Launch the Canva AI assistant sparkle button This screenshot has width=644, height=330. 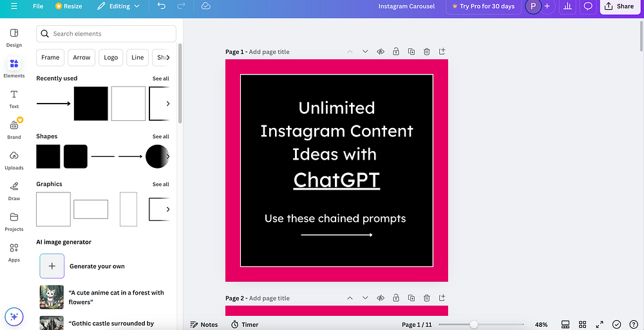coord(14,316)
